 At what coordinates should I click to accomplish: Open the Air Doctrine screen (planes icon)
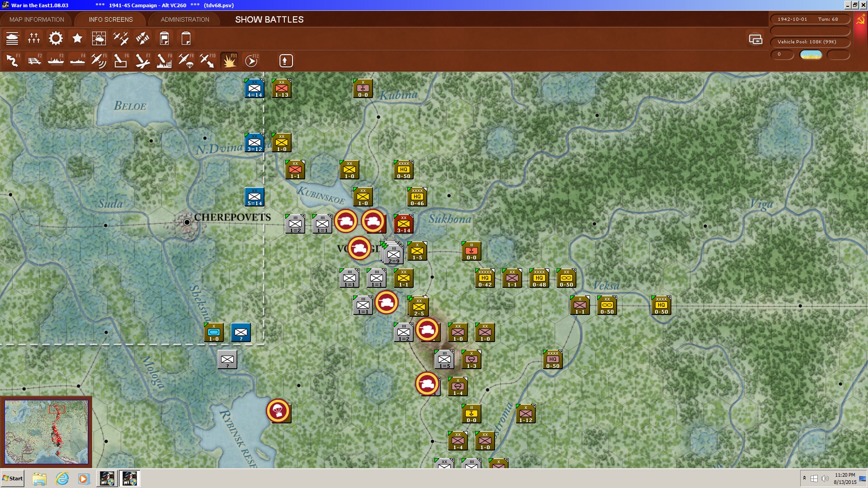[121, 38]
